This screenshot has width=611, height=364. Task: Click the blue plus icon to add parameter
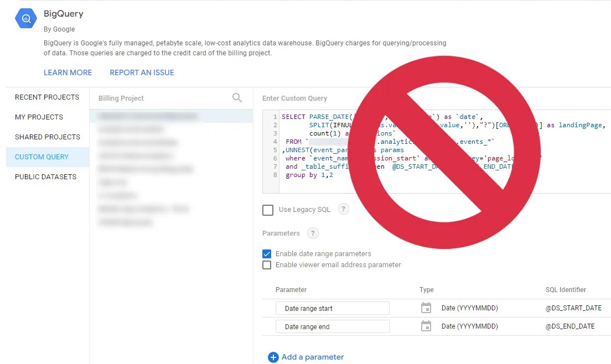(x=273, y=357)
